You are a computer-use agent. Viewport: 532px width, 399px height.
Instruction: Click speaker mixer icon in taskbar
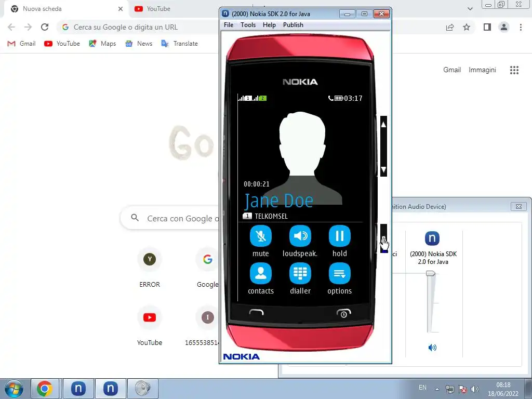[x=142, y=389]
